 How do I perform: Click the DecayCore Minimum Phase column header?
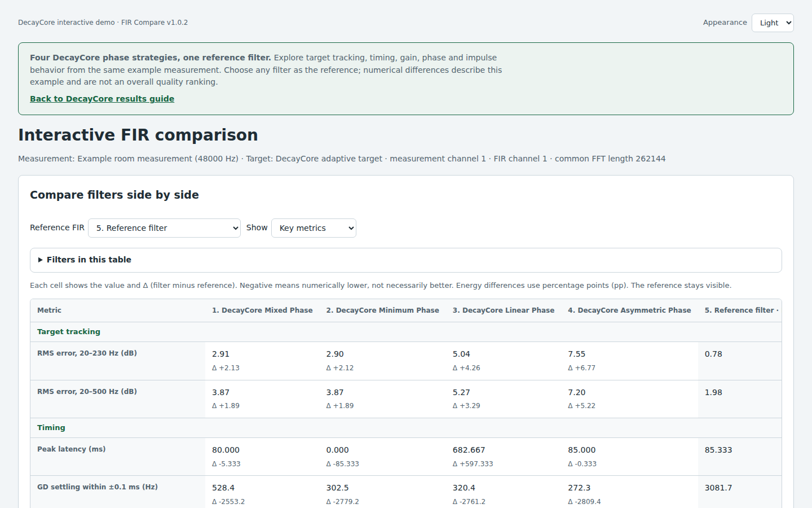(x=382, y=310)
